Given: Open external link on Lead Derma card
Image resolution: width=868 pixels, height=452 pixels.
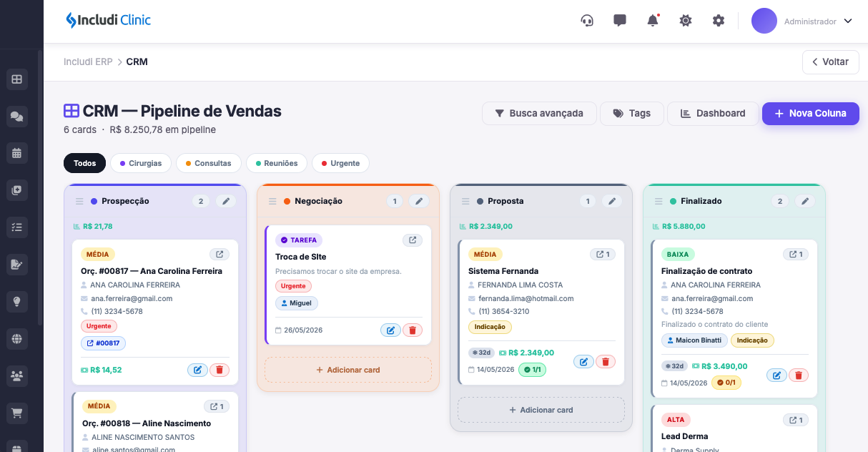Looking at the screenshot, I should [x=796, y=420].
